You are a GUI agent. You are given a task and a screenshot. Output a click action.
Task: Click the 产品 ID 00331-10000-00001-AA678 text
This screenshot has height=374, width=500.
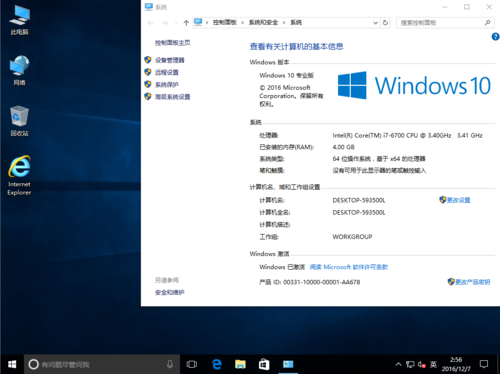click(310, 282)
